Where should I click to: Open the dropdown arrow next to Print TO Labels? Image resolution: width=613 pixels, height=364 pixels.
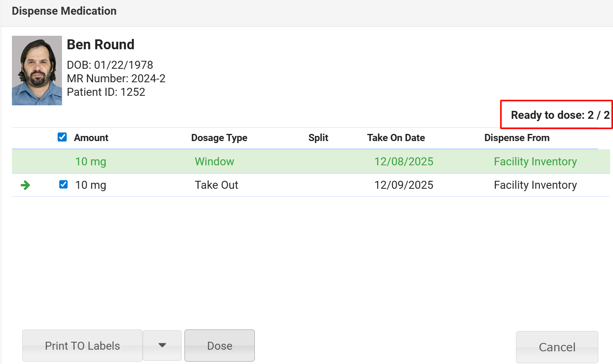162,345
